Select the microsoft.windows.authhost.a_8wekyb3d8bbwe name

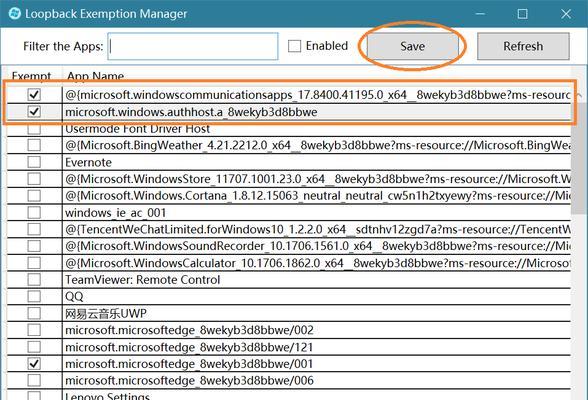tap(191, 112)
